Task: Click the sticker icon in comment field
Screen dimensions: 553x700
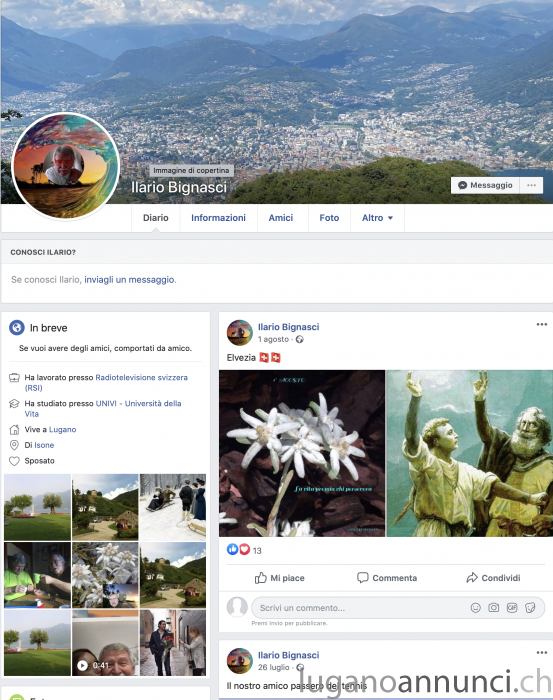Action: tap(530, 608)
